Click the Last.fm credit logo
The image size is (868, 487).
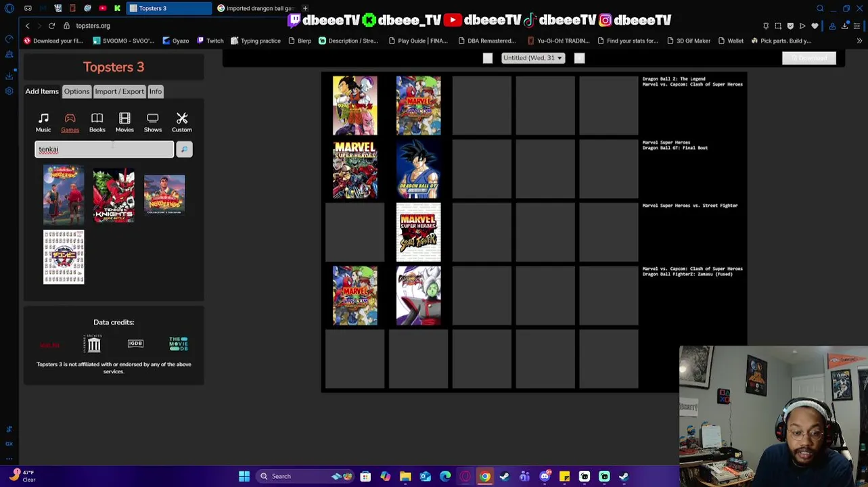tap(49, 345)
